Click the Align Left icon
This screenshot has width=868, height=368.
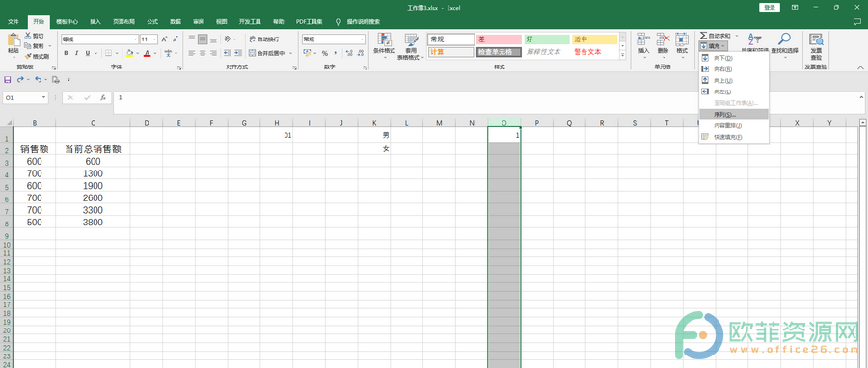tap(192, 53)
